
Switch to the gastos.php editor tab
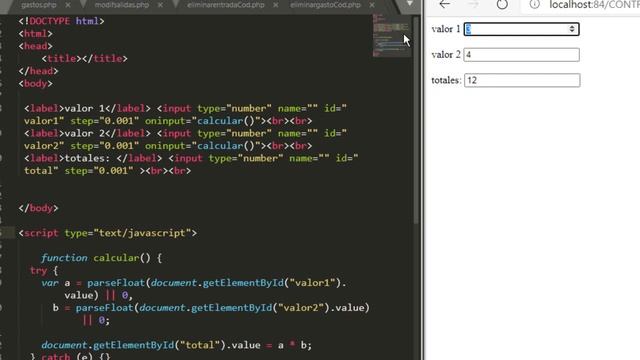point(39,5)
